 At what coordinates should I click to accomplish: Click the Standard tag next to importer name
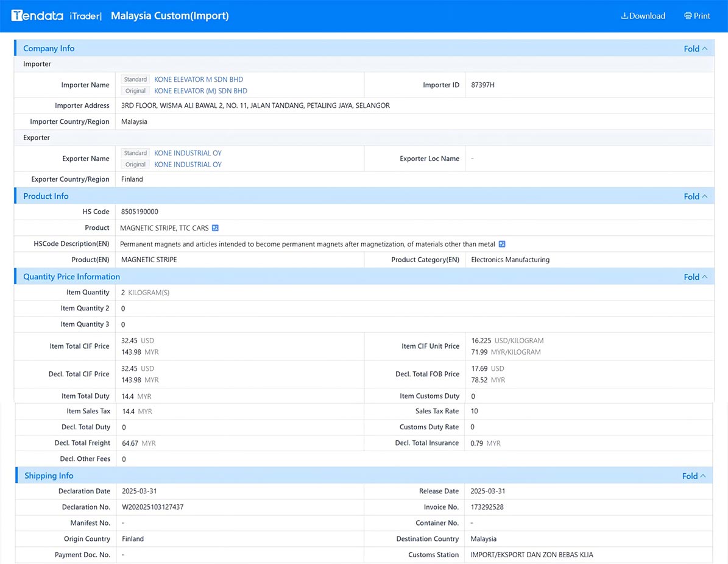point(135,79)
